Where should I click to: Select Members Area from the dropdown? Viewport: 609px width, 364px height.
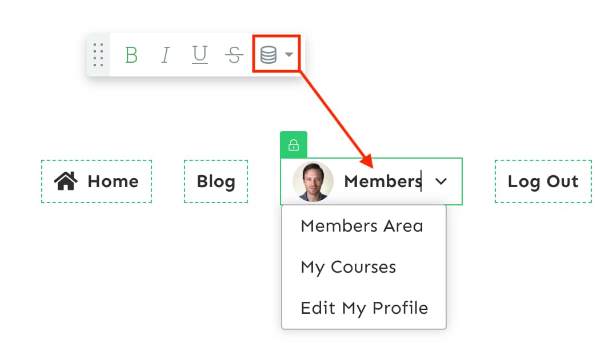point(362,226)
